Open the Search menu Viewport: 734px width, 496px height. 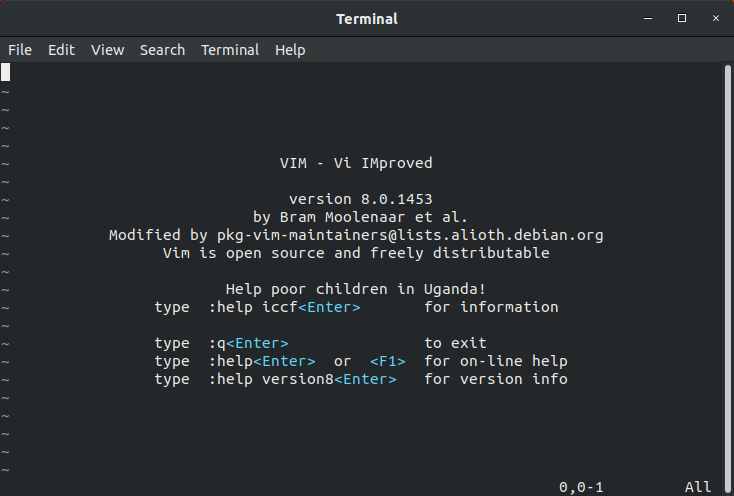pyautogui.click(x=162, y=50)
